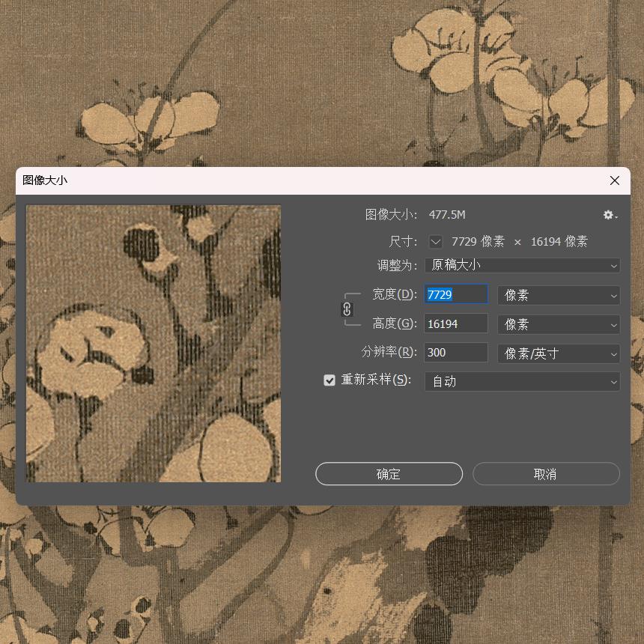Image resolution: width=644 pixels, height=644 pixels.
Task: Click the 尺寸: label
Action: pyautogui.click(x=403, y=241)
